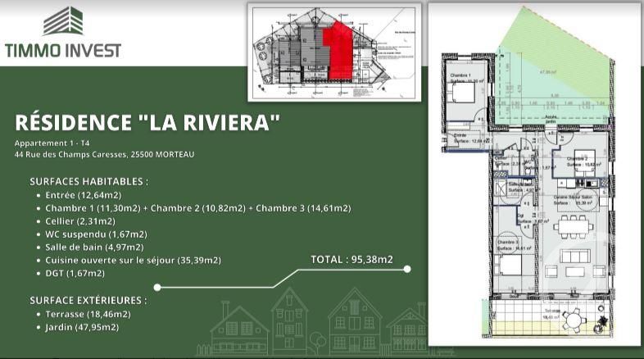This screenshot has width=644, height=359.
Task: Select Chambre 1 bed icon in floor plan
Action: tap(465, 97)
